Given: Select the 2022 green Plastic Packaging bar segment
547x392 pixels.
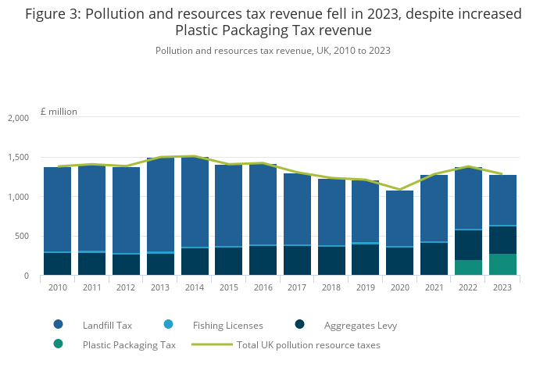Looking at the screenshot, I should click(468, 268).
